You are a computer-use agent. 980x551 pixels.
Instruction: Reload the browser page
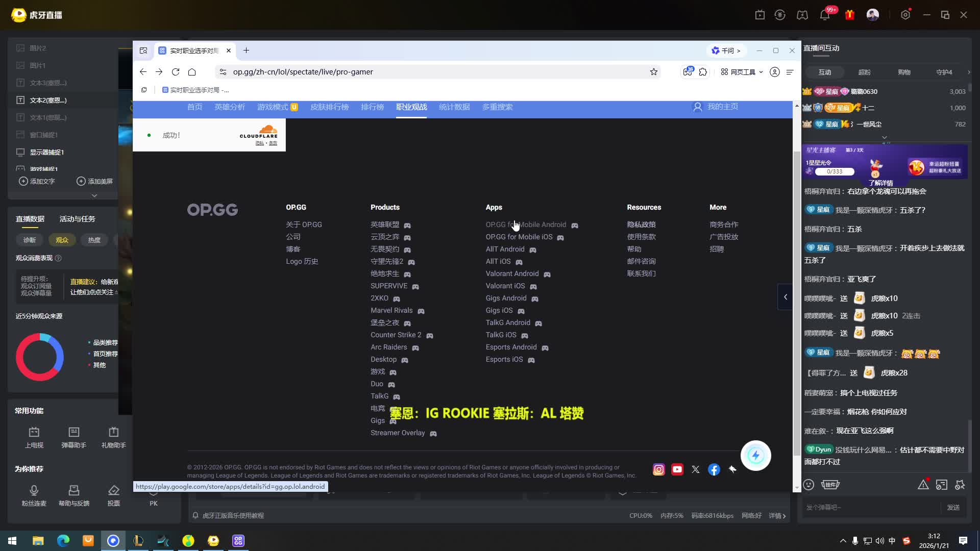pos(176,72)
